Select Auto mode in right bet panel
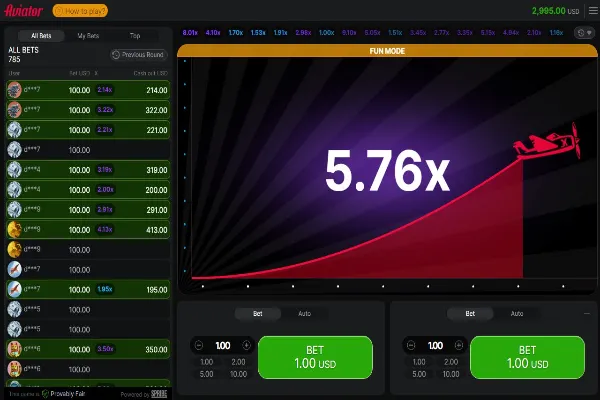The image size is (600, 400). coord(517,313)
